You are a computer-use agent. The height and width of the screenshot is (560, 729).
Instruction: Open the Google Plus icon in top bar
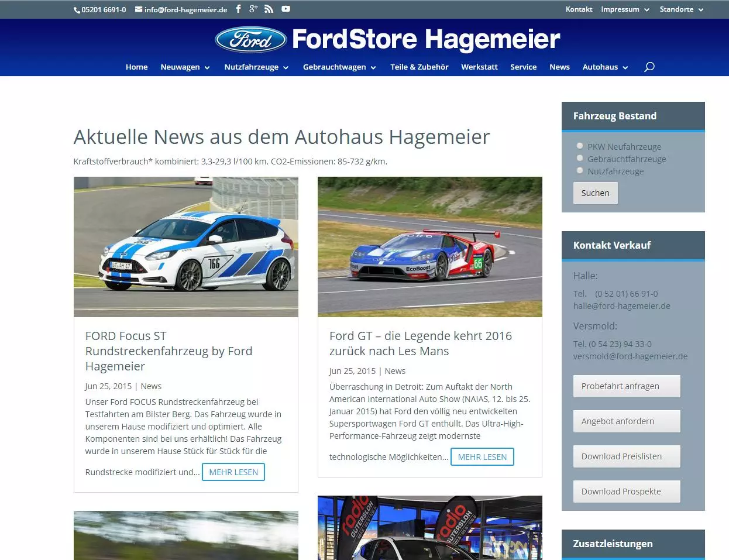point(253,9)
